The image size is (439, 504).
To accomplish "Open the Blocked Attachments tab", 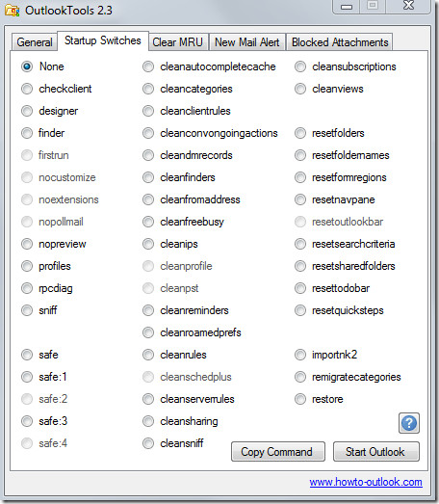I will pyautogui.click(x=340, y=42).
